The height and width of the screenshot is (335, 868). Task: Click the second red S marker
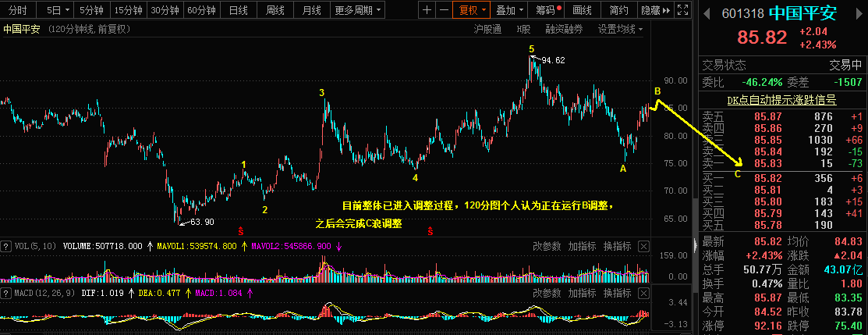430,230
